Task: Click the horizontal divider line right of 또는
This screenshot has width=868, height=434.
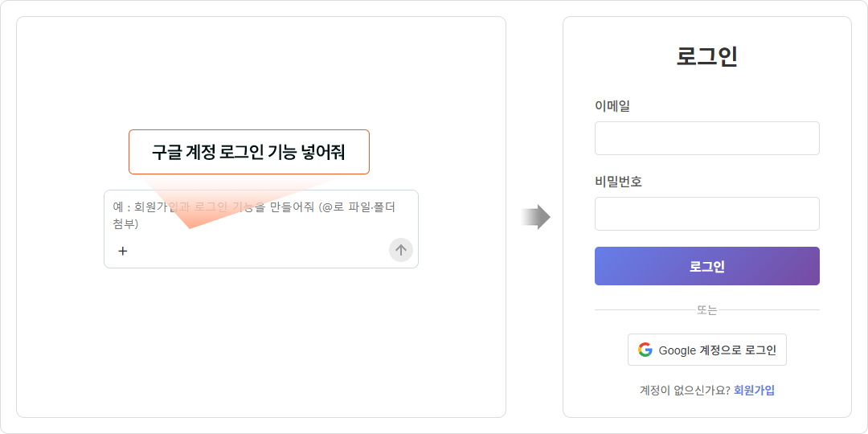Action: point(769,310)
